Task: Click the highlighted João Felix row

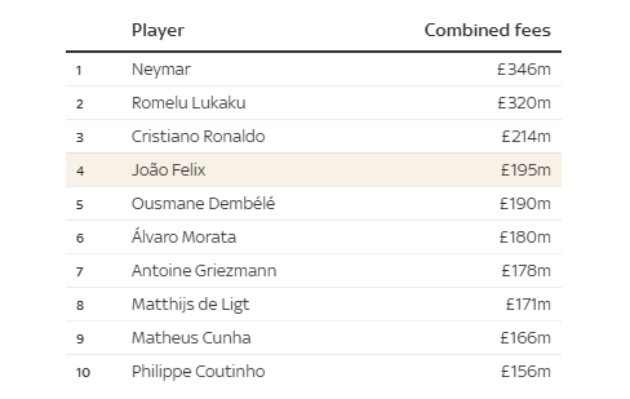Action: 313,170
